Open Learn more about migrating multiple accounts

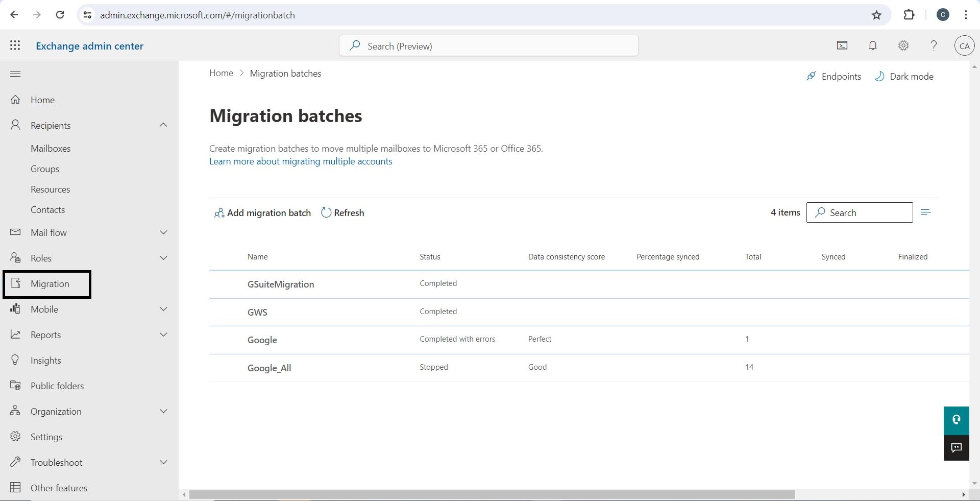pos(301,161)
